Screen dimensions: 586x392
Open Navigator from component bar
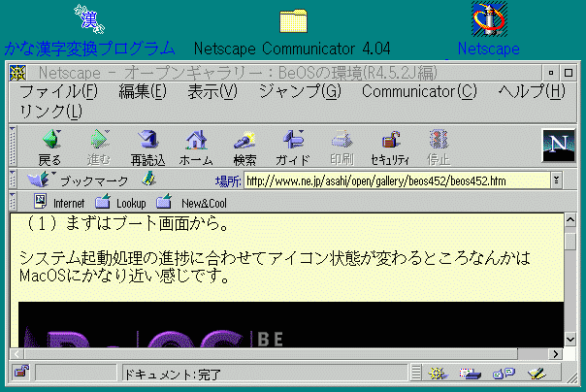click(438, 373)
